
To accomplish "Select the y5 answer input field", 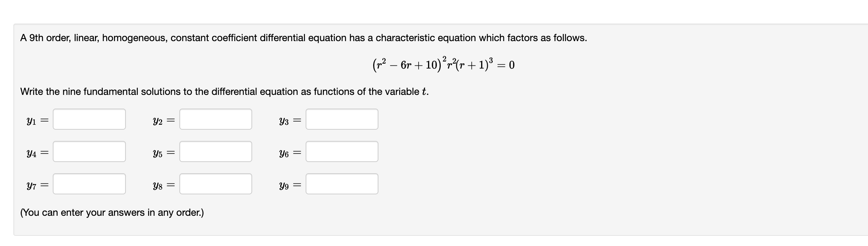I will (x=216, y=151).
